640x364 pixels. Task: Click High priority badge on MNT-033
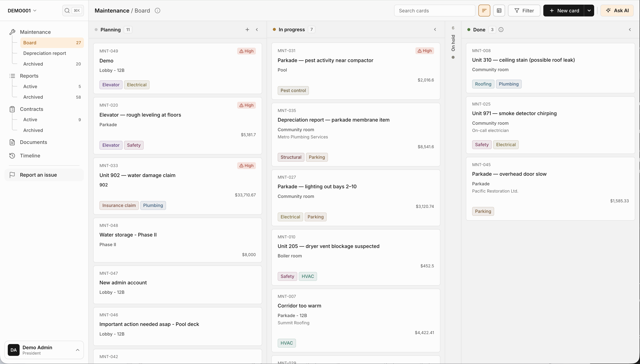click(x=246, y=166)
